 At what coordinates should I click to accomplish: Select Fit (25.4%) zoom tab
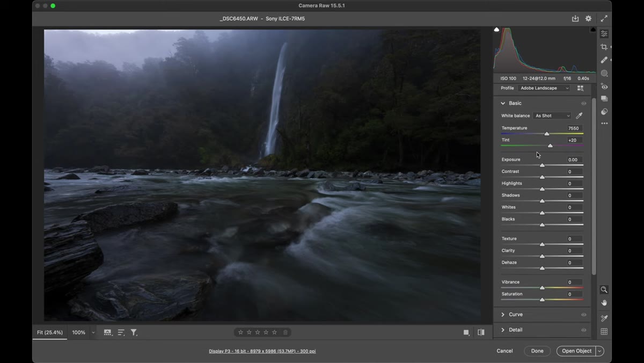pos(49,332)
